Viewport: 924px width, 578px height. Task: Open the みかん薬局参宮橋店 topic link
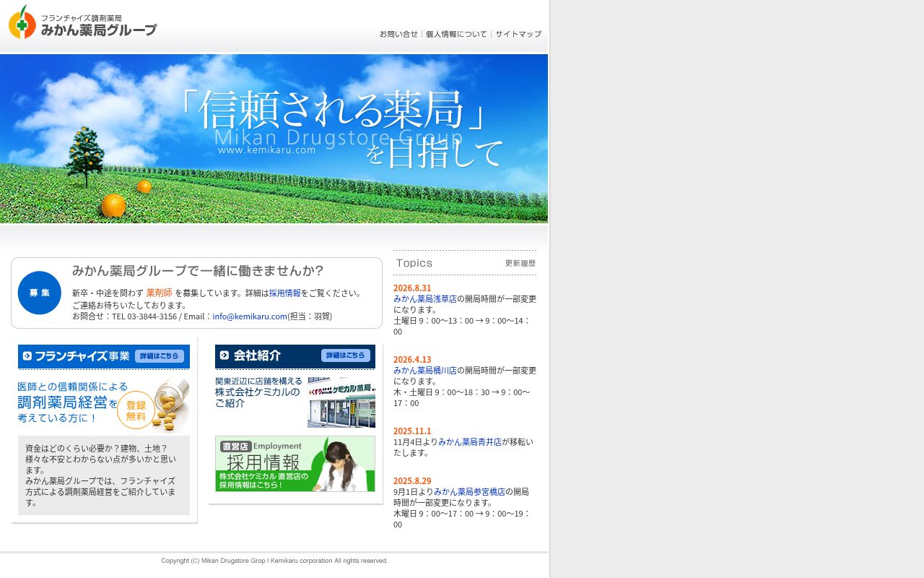(470, 491)
